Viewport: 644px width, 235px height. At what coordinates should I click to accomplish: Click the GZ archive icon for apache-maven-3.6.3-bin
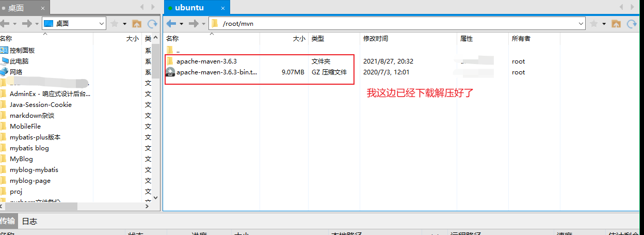point(170,72)
